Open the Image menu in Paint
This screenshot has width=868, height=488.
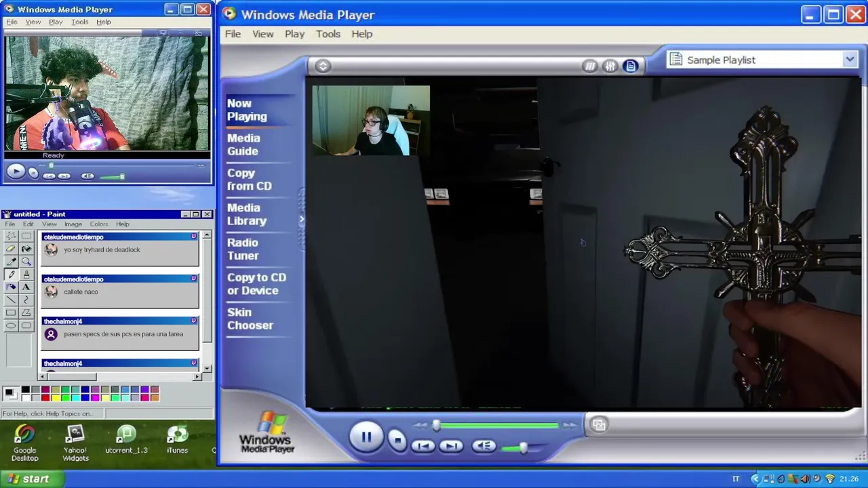click(73, 224)
